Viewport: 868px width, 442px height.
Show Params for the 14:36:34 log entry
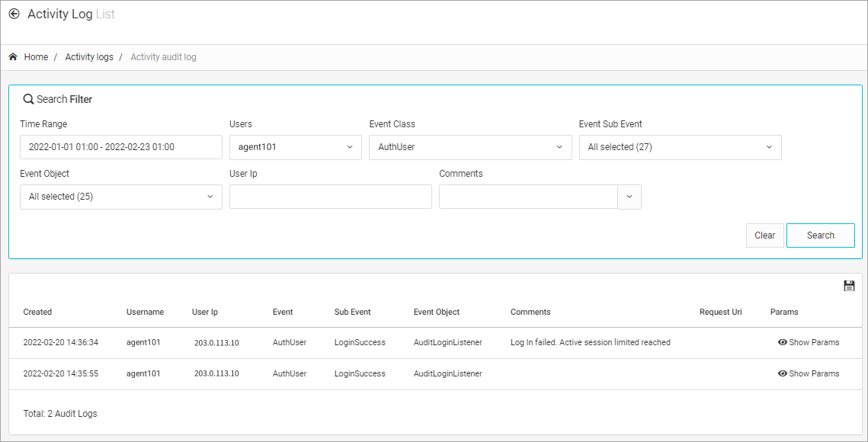point(809,342)
